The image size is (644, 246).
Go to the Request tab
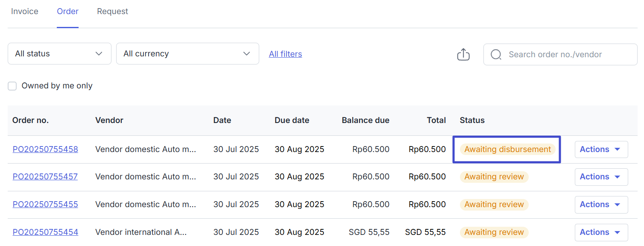(112, 12)
